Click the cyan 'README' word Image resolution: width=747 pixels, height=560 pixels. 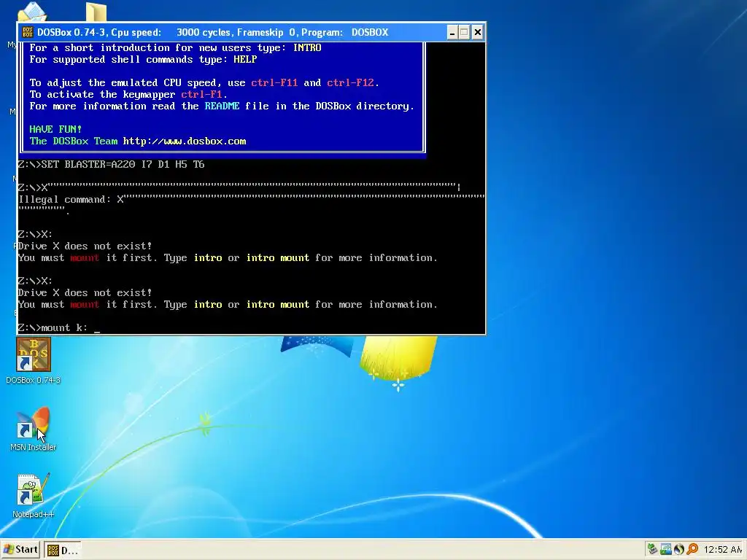tap(222, 106)
